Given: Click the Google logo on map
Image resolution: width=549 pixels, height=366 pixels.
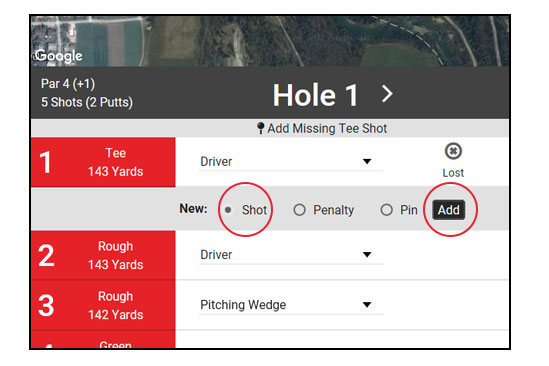Looking at the screenshot, I should coord(58,56).
